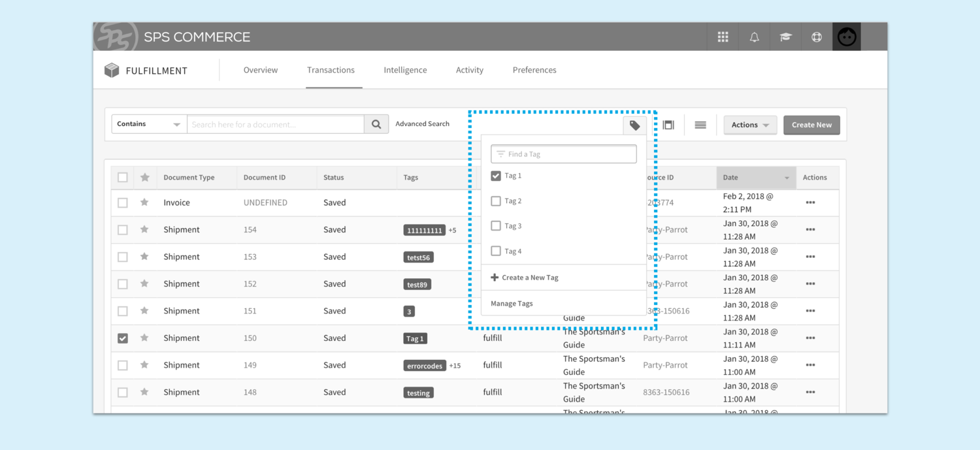980x450 pixels.
Task: Check Tag 3 in tag dropdown
Action: point(496,226)
